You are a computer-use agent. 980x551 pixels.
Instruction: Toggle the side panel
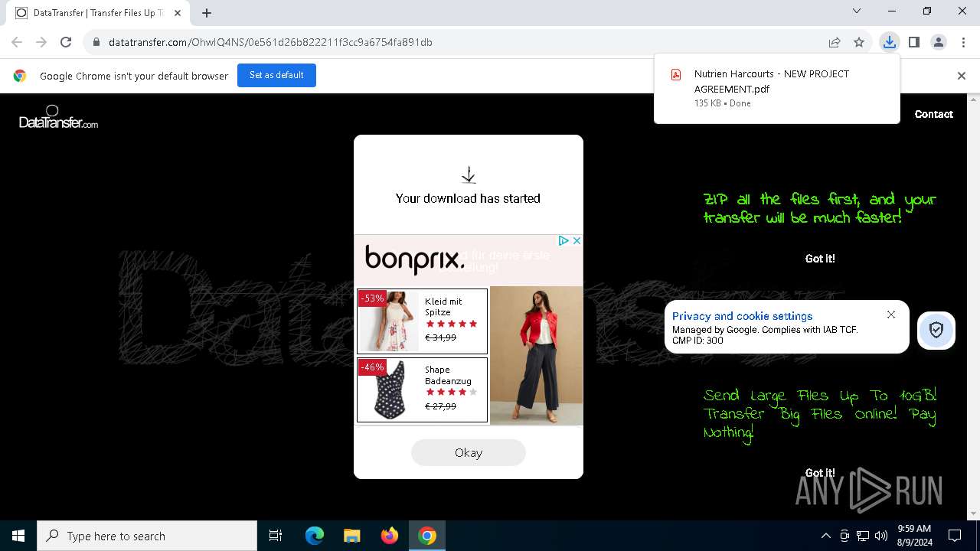pos(913,42)
